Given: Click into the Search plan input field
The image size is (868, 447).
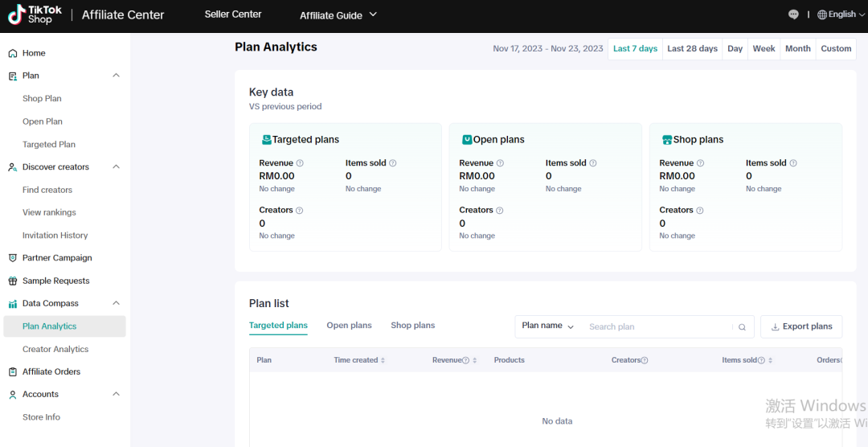Looking at the screenshot, I should pyautogui.click(x=655, y=327).
